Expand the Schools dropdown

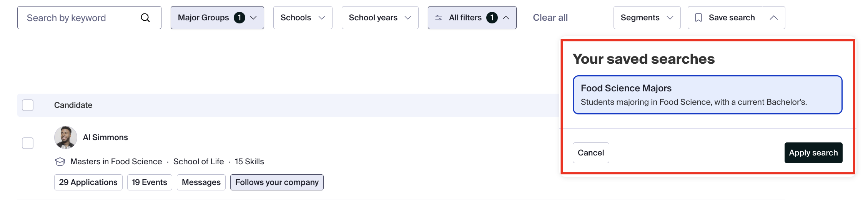click(303, 18)
